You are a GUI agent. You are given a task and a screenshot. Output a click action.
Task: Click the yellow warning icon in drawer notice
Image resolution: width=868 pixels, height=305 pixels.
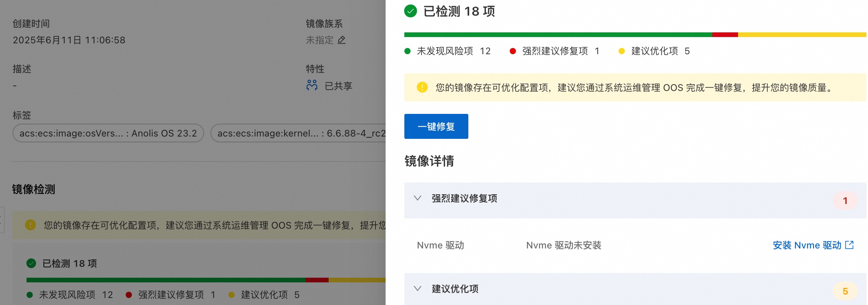(x=422, y=87)
